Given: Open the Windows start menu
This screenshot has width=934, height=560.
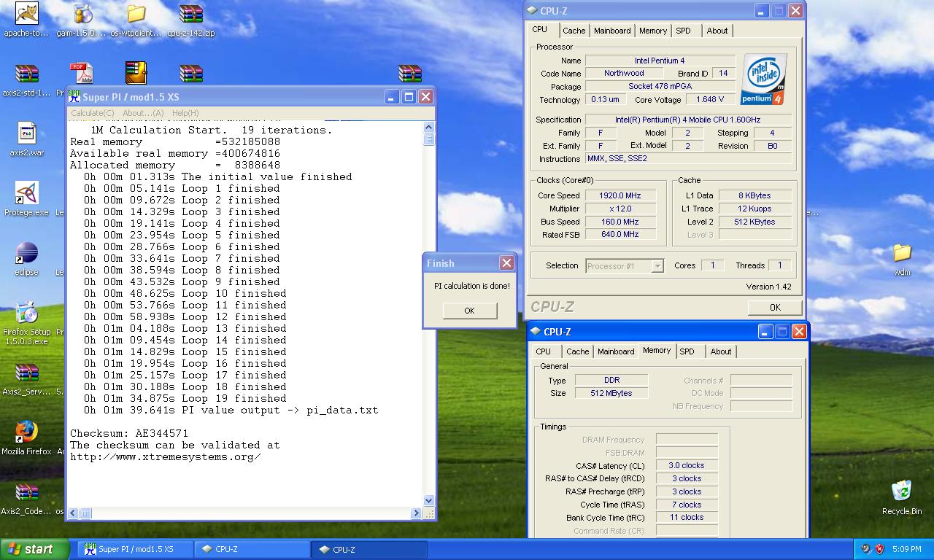Looking at the screenshot, I should point(34,549).
